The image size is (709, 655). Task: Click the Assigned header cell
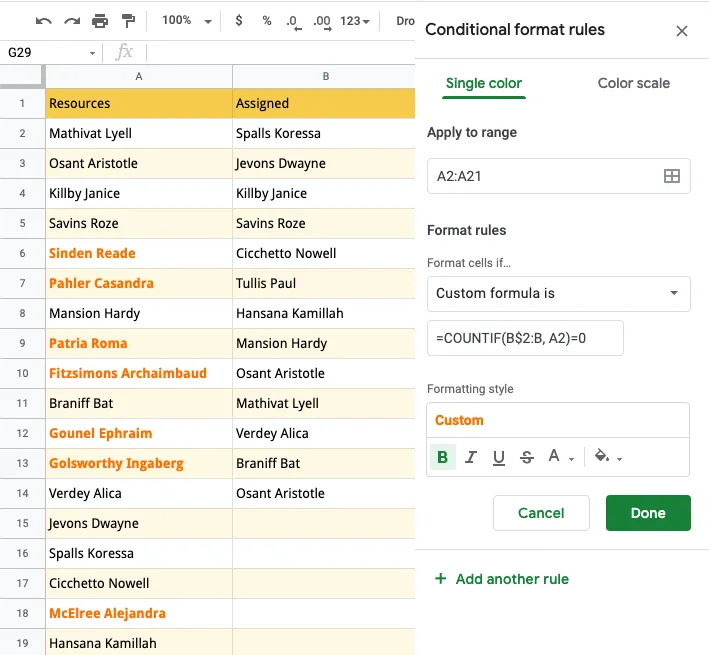tap(324, 104)
